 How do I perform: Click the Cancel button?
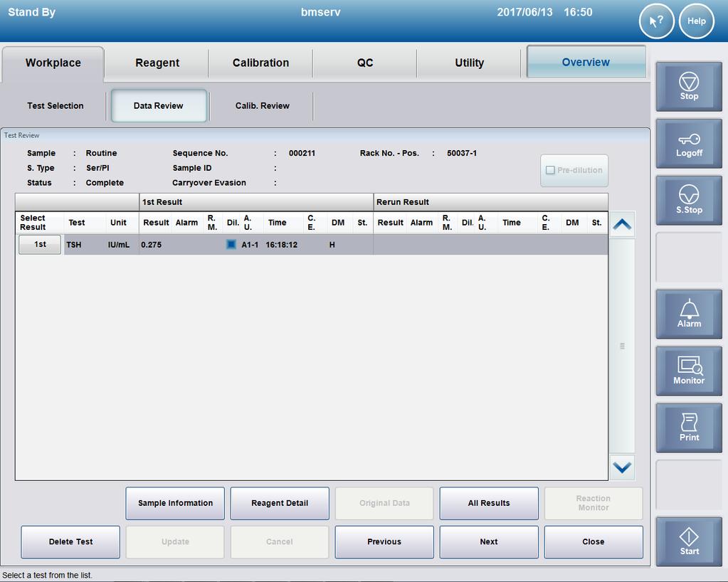[x=280, y=541]
